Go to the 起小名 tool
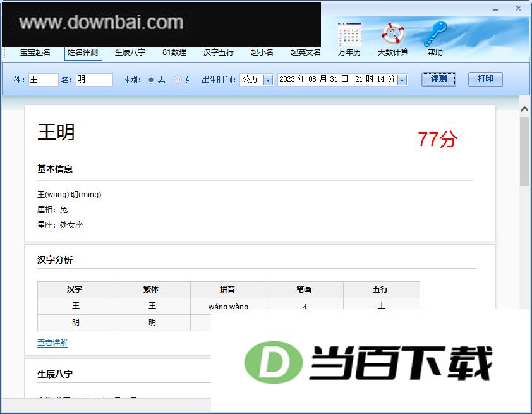Viewport: 532px width, 414px height. 262,52
